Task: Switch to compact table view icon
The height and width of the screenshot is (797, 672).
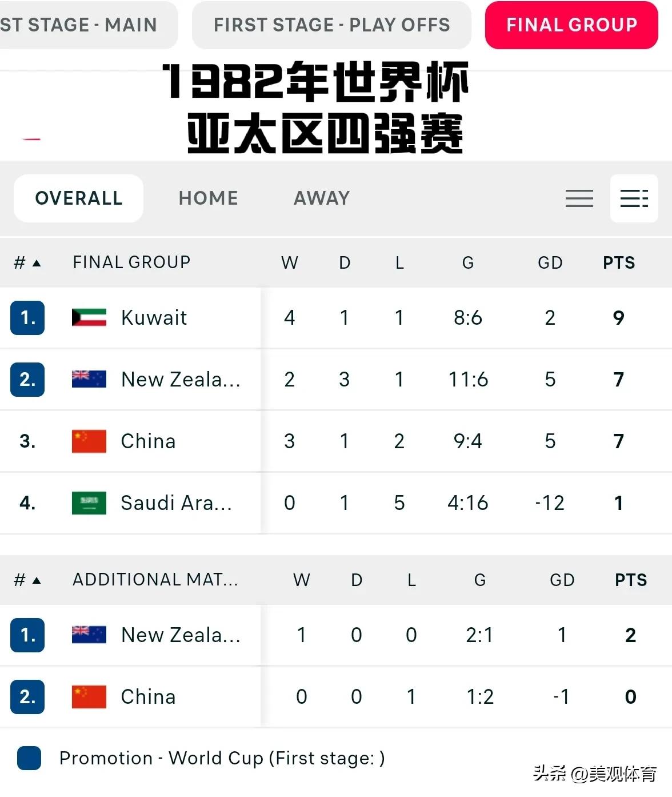Action: tap(579, 198)
